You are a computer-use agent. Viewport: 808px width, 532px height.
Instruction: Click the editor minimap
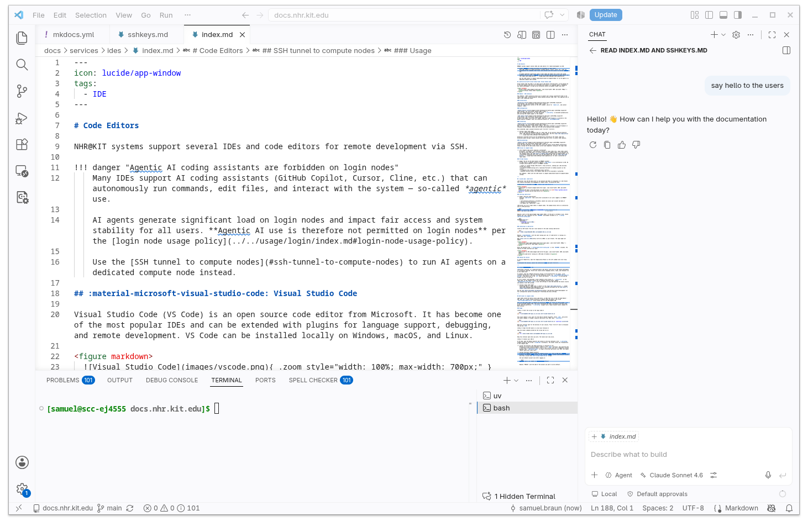(x=543, y=212)
